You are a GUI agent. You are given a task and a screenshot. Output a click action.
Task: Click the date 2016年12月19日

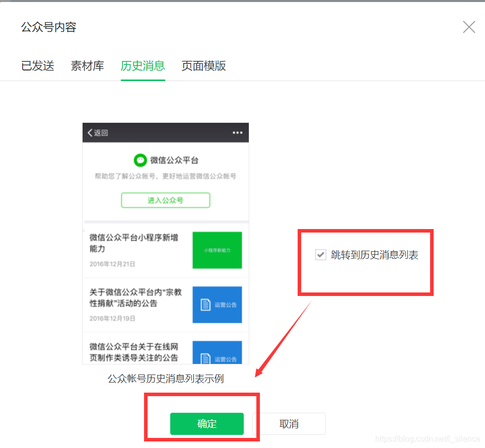tap(112, 319)
